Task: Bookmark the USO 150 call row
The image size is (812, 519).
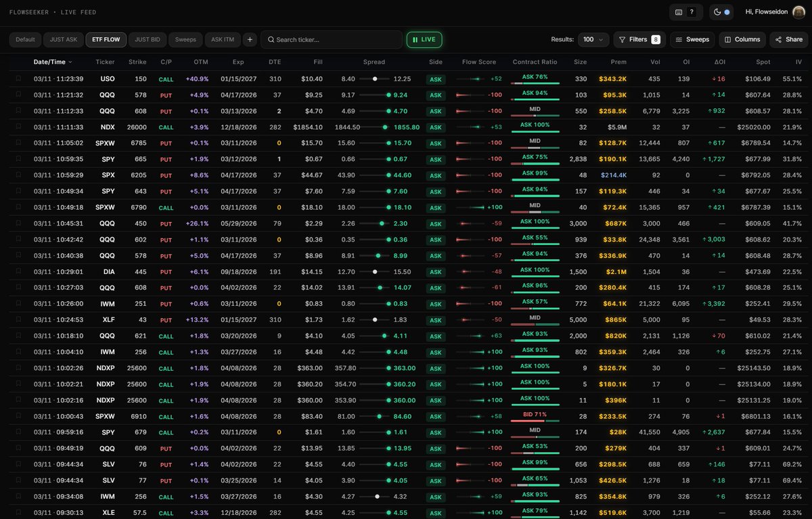Action: click(x=19, y=78)
